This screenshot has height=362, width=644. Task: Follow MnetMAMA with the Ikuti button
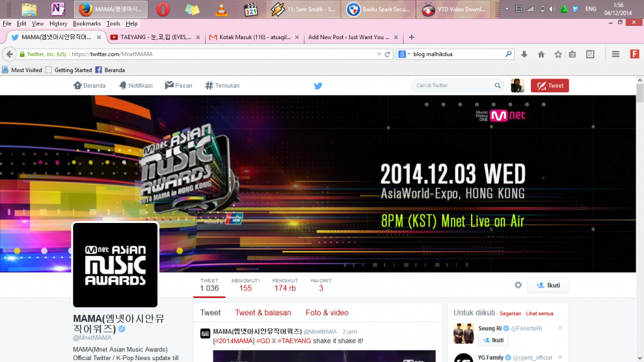pos(547,286)
